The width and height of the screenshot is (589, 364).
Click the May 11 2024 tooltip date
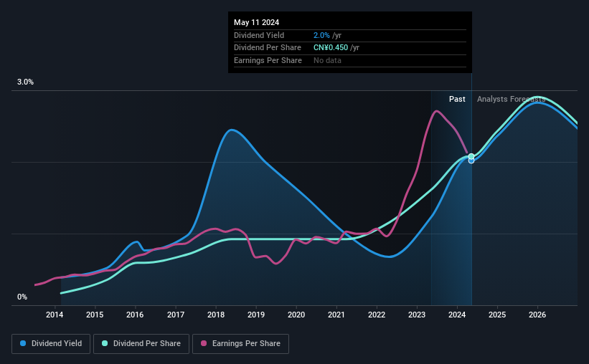point(257,22)
